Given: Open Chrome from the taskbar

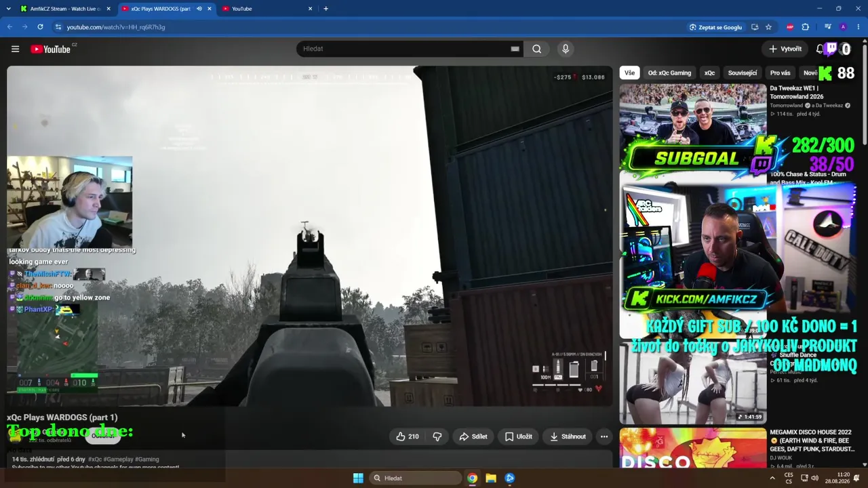Looking at the screenshot, I should click(x=472, y=478).
